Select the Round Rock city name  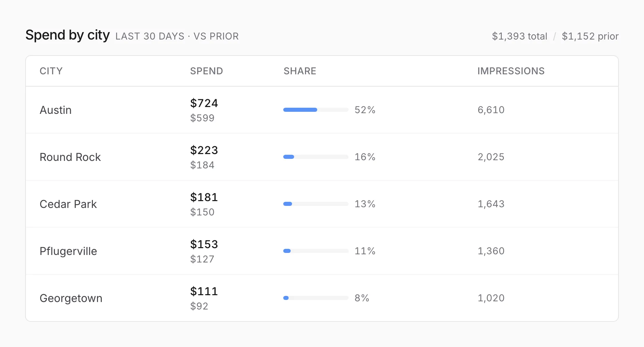pyautogui.click(x=70, y=157)
